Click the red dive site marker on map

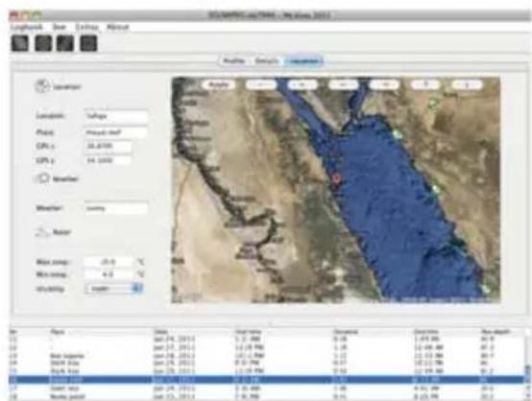click(336, 177)
